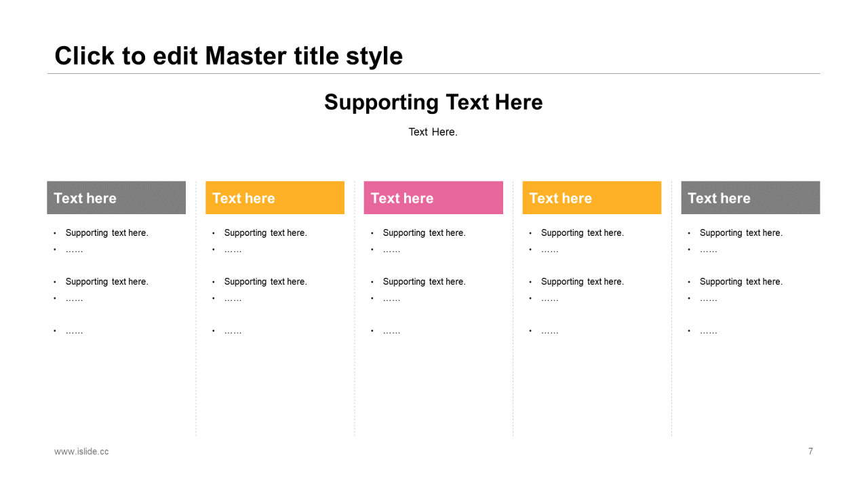Click second Supporting text under second orange header
This screenshot has width=868, height=488.
583,281
